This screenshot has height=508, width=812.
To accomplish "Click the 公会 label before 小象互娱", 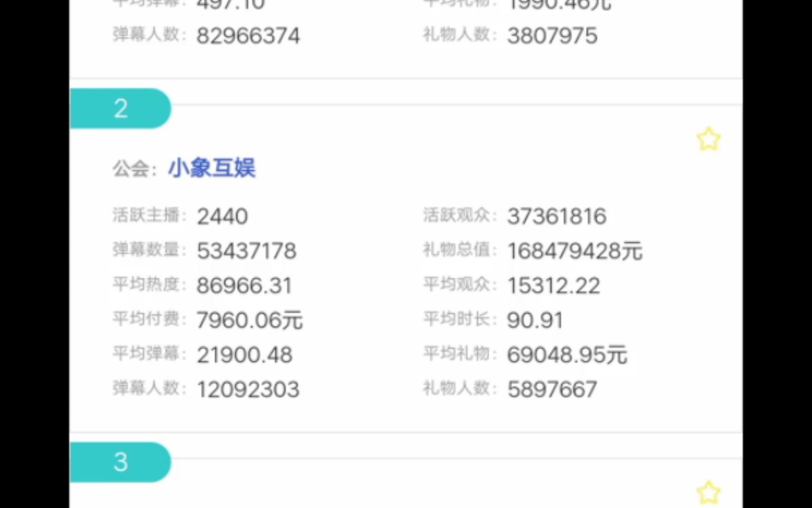I will [135, 169].
